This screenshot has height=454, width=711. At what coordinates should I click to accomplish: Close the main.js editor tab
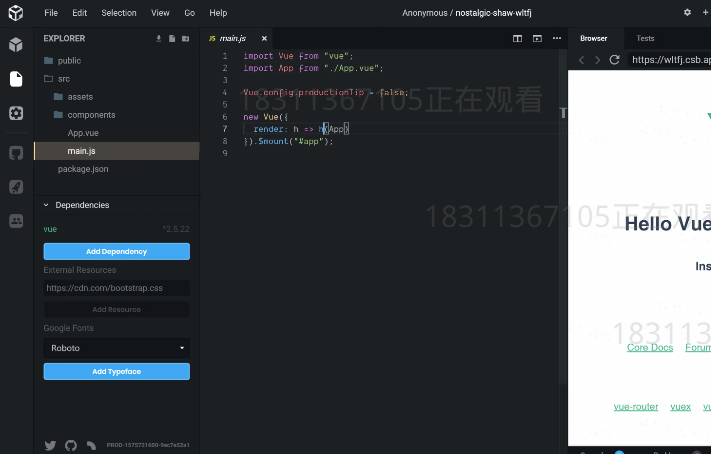264,39
